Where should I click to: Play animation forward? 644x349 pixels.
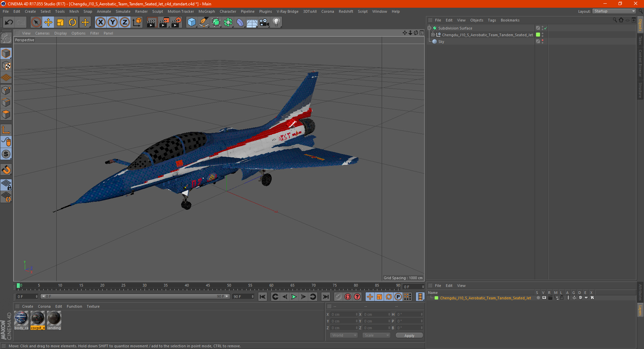click(294, 297)
